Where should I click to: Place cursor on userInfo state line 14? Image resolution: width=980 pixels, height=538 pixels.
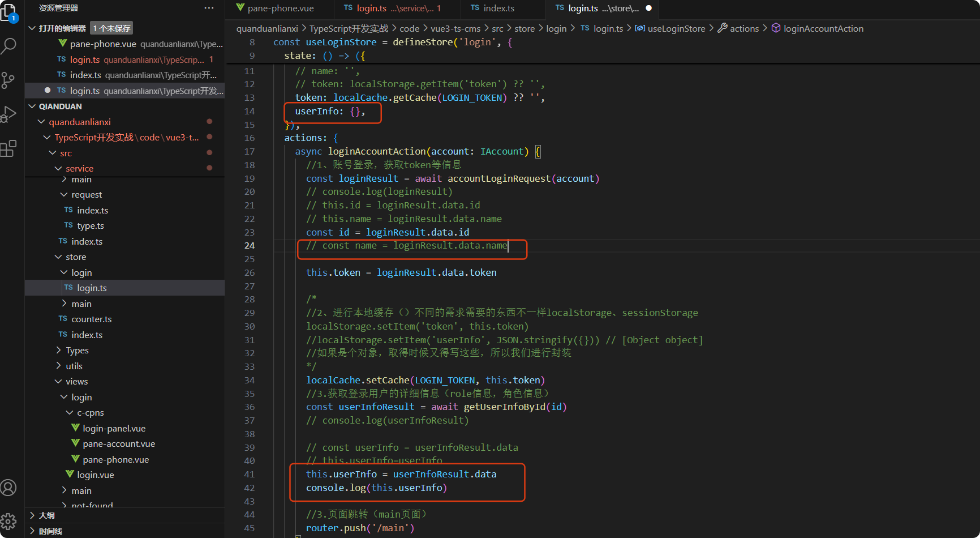330,111
